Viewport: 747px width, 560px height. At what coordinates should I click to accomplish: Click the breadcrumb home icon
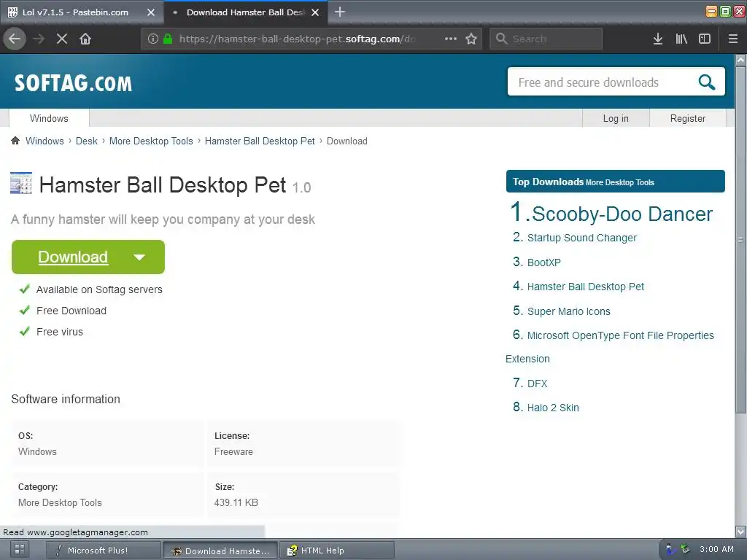tap(15, 141)
